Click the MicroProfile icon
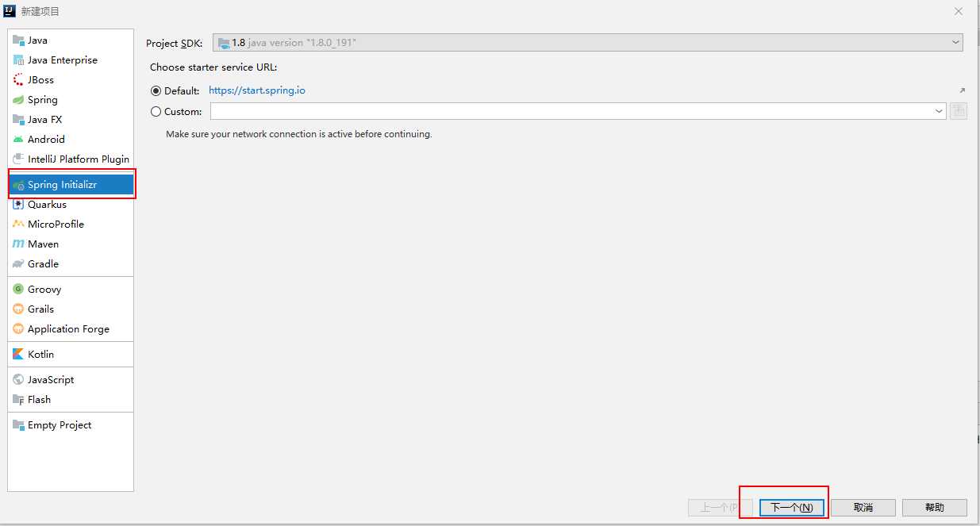The height and width of the screenshot is (526, 980). 19,225
